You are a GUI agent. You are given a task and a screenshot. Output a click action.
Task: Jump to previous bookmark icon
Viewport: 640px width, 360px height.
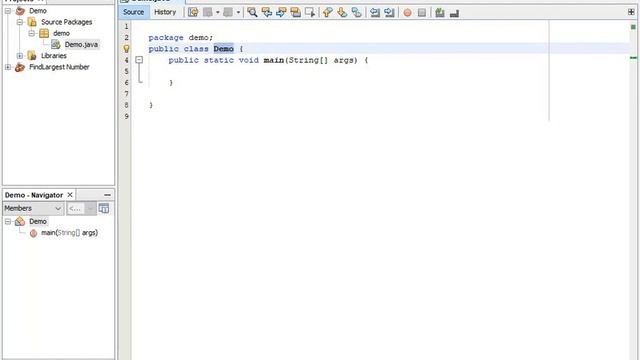point(327,12)
